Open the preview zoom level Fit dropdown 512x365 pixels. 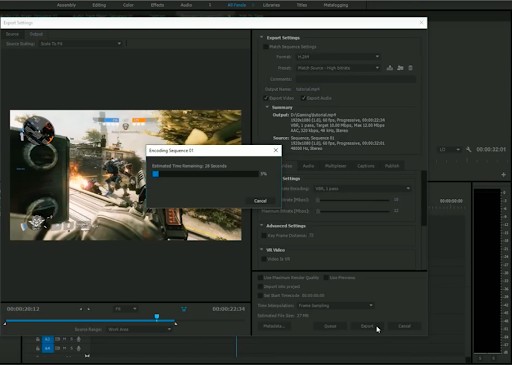pyautogui.click(x=125, y=309)
